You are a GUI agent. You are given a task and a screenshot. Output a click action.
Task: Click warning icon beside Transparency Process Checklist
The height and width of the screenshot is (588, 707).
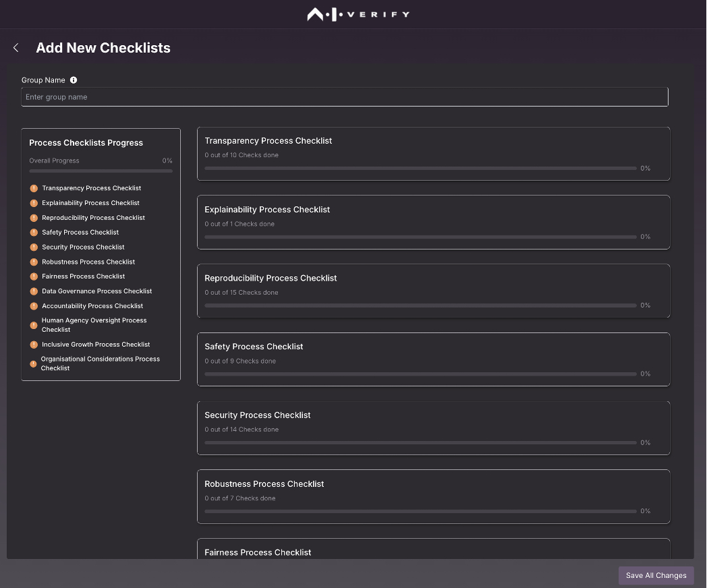[34, 188]
